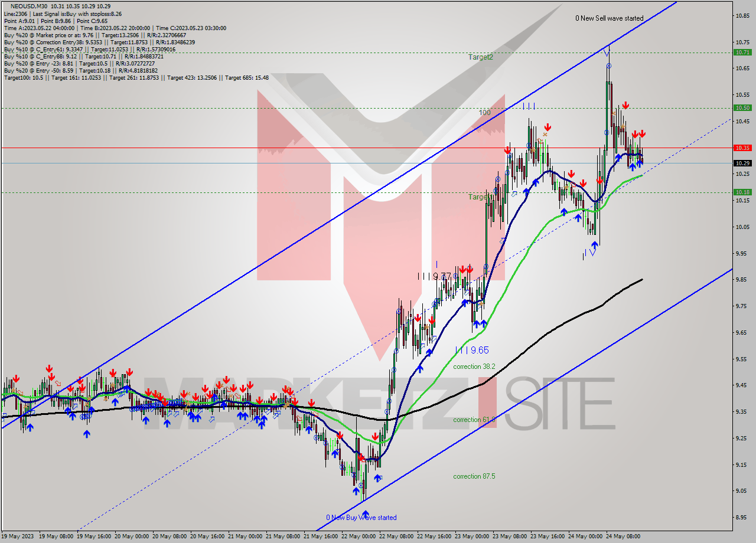Click the green 10.71 price tag
Viewport: 756px width, 543px height.
(x=742, y=52)
